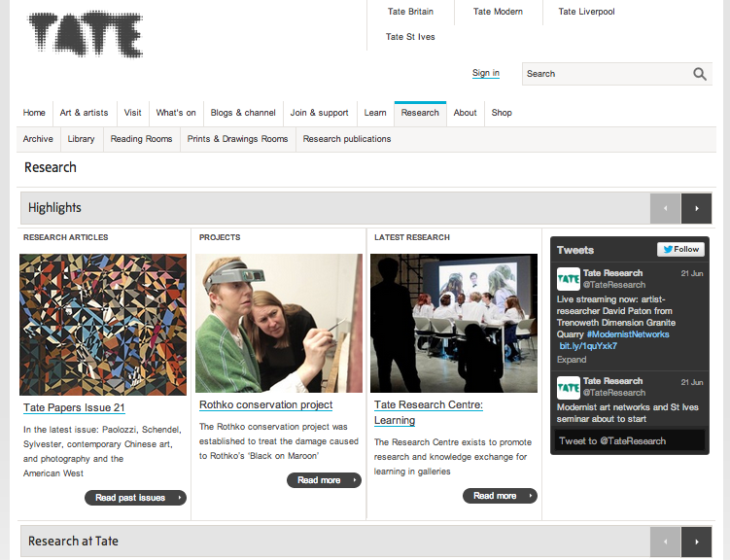Image resolution: width=730 pixels, height=560 pixels.
Task: Open Rothko conservation project link
Action: (265, 405)
